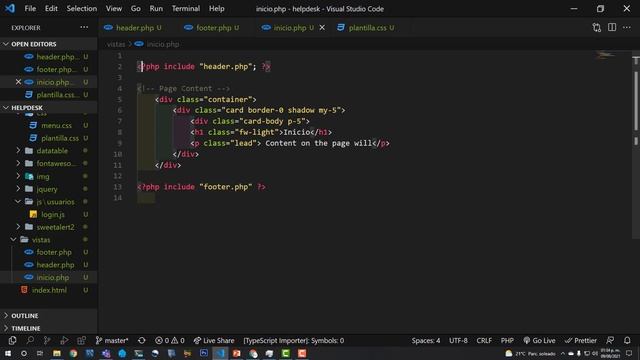Synchronize changes with the sync icon
Image resolution: width=640 pixels, height=360 pixels.
point(142,340)
